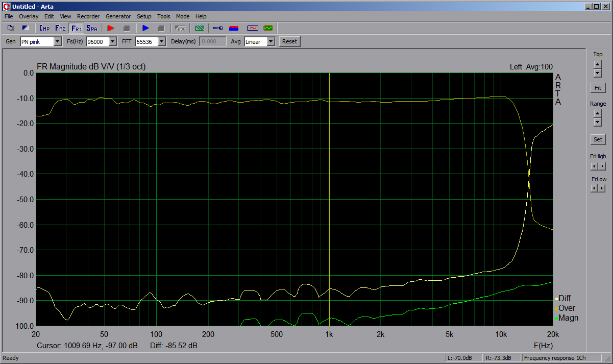The image size is (613, 364).
Task: Select the Fr2 dual-channel mode icon
Action: (60, 28)
